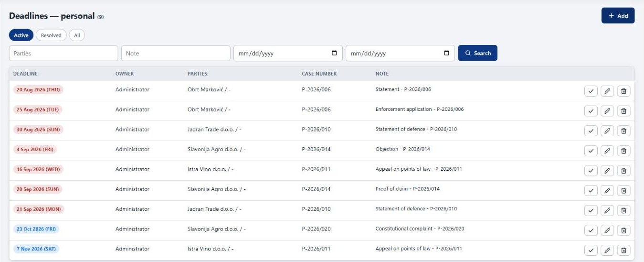
Task: Resolve the Enforcement application deadline with checkmark
Action: pyautogui.click(x=591, y=111)
